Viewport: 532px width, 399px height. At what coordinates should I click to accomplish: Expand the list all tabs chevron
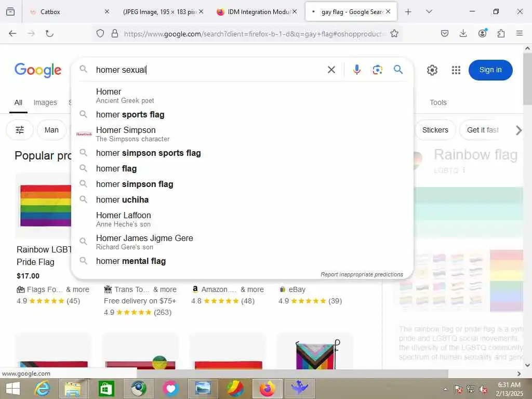(429, 11)
